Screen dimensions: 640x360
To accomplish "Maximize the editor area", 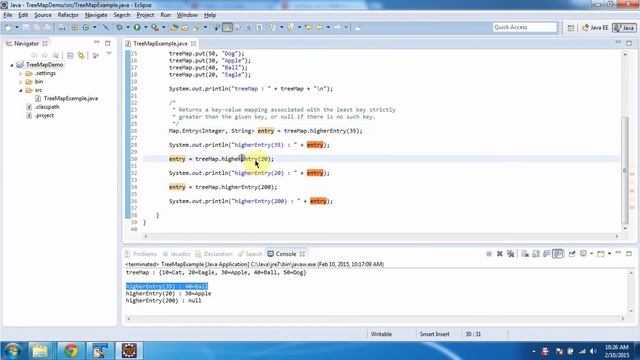I will click(x=629, y=42).
